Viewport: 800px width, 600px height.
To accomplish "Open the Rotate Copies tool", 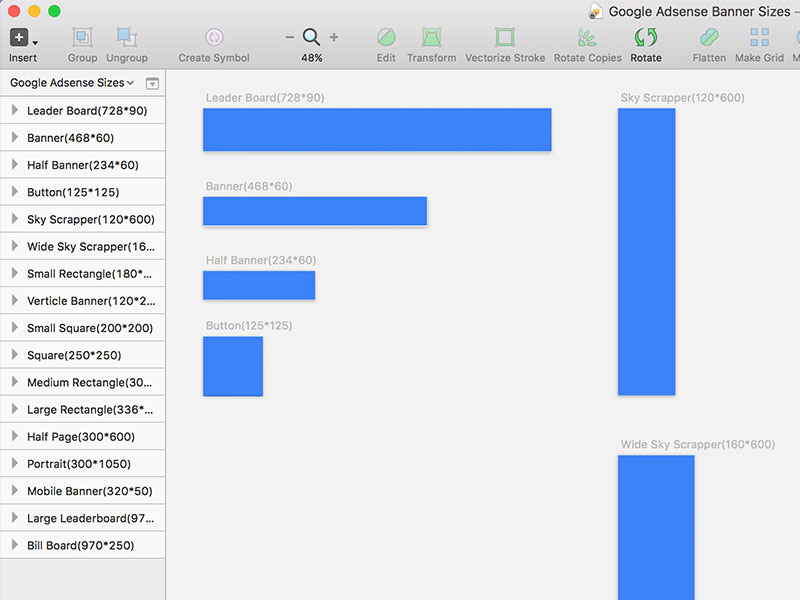I will click(x=588, y=38).
